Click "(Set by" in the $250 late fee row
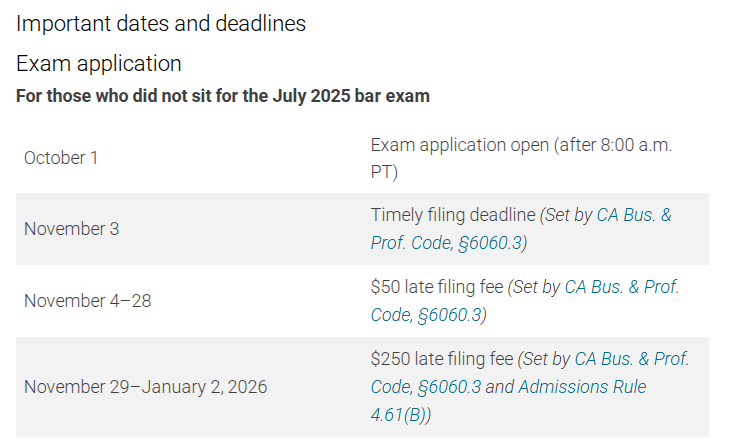Screen dimensions: 755x447 click(544, 359)
